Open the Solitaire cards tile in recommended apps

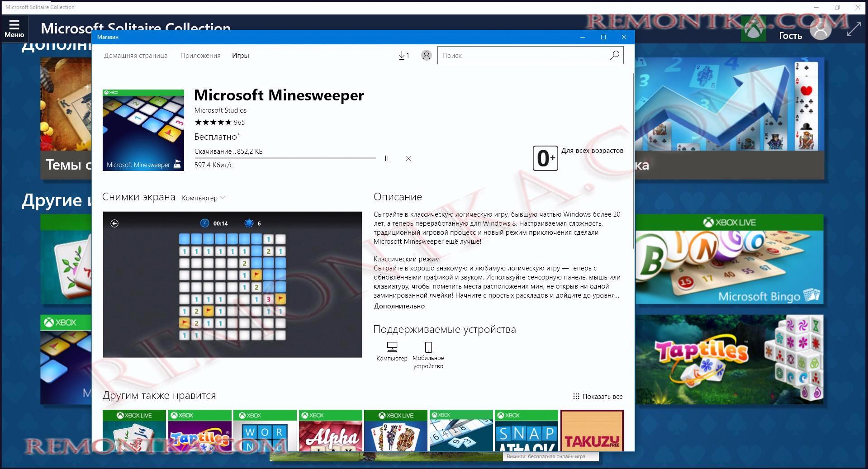(396, 431)
